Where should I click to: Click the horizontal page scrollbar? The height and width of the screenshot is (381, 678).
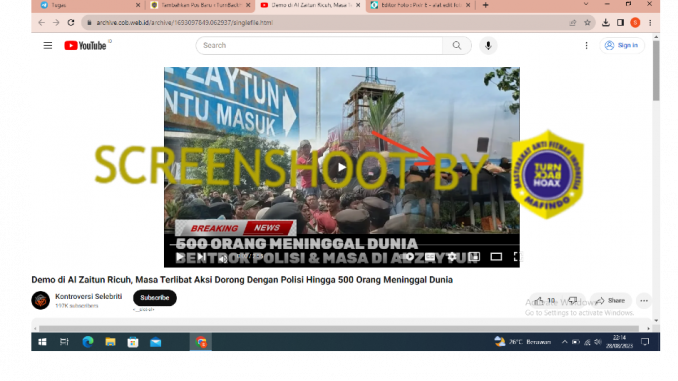pyautogui.click(x=339, y=329)
